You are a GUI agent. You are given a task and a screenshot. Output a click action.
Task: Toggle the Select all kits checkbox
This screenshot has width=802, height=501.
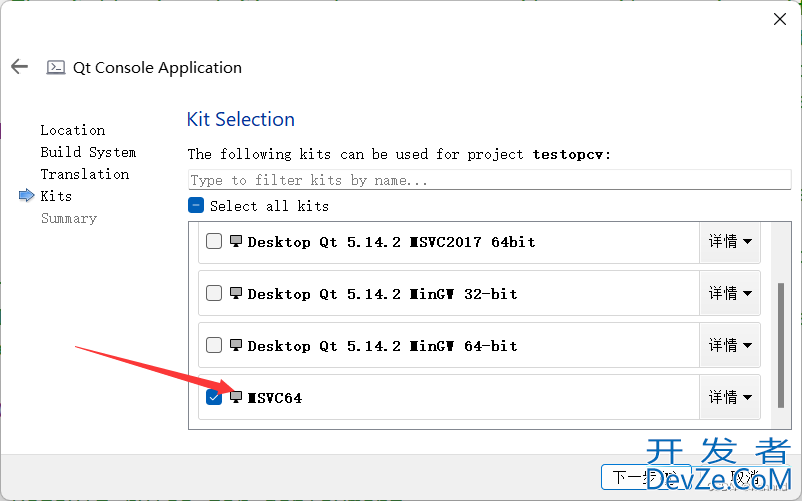click(x=196, y=206)
